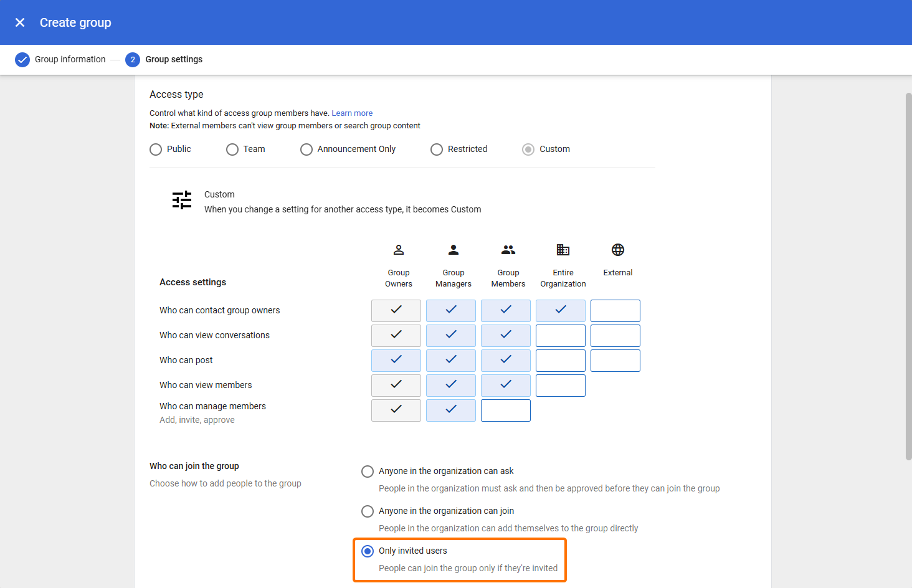Select Anyone in the organization can join
The image size is (912, 588).
tap(368, 511)
